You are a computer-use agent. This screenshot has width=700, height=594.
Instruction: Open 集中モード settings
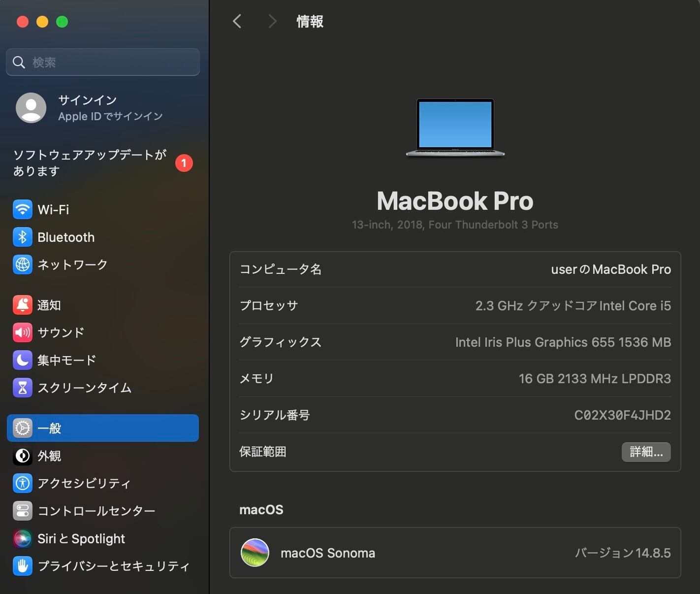[x=103, y=360]
